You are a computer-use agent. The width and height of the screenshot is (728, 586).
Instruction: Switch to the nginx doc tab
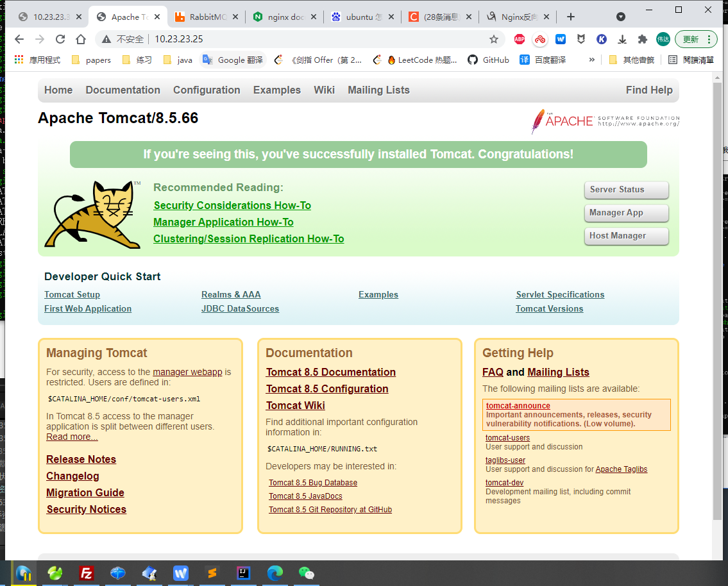[x=279, y=17]
